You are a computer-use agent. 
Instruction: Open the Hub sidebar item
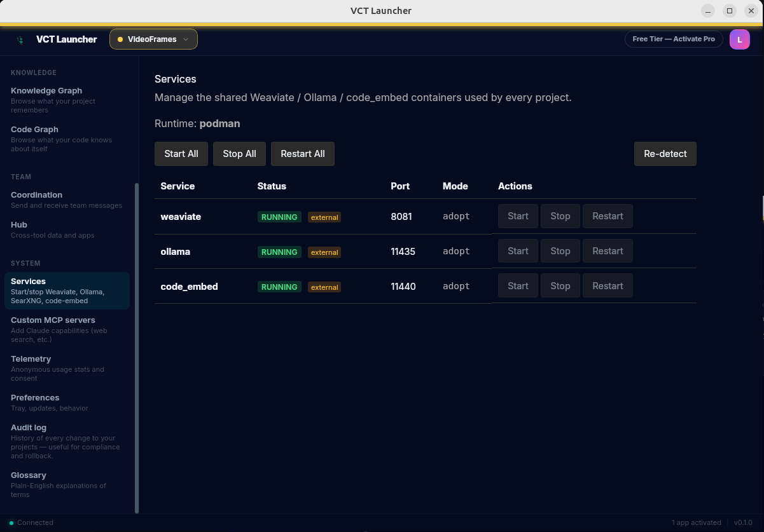pyautogui.click(x=67, y=229)
